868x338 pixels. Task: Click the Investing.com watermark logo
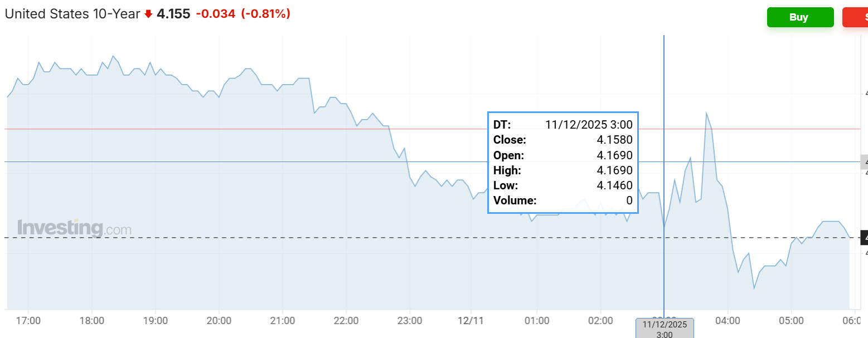click(x=75, y=228)
